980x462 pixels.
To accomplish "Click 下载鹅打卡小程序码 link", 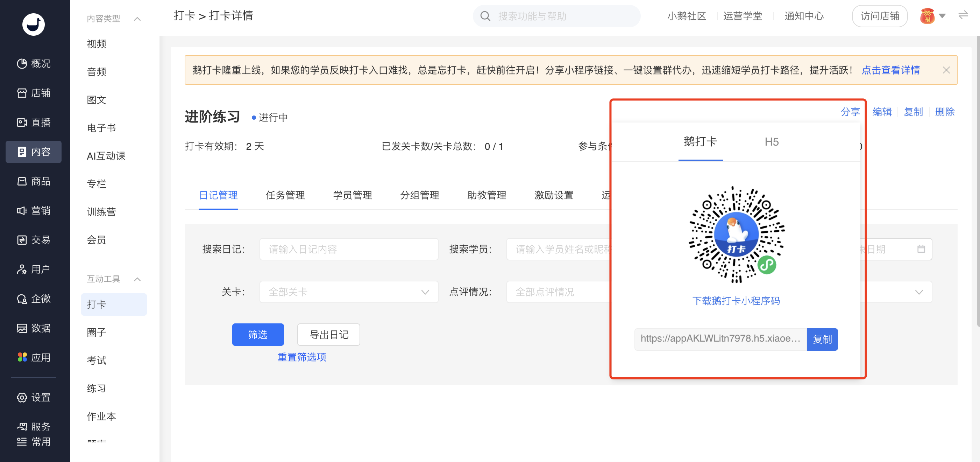I will click(x=736, y=301).
